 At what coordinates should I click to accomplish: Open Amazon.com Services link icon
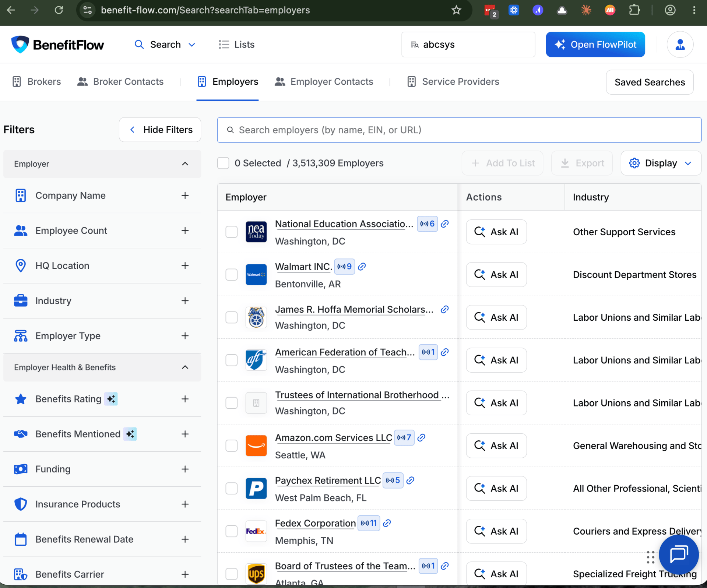tap(422, 437)
